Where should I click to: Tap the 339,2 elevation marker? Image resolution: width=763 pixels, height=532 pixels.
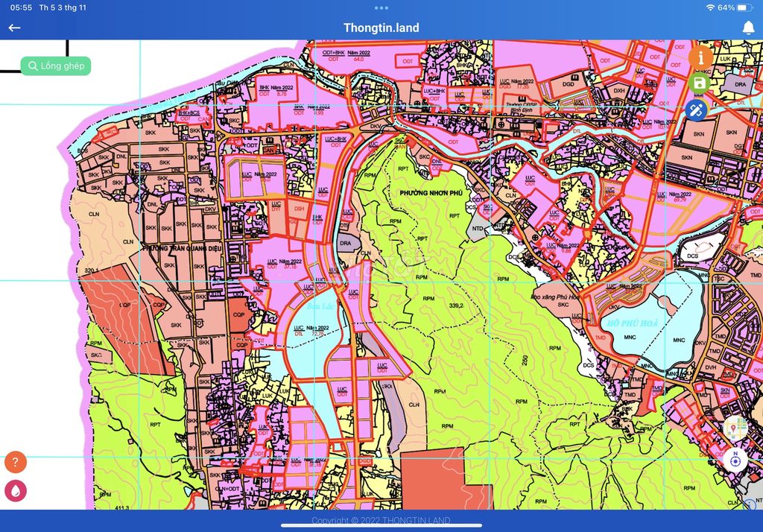(x=456, y=305)
